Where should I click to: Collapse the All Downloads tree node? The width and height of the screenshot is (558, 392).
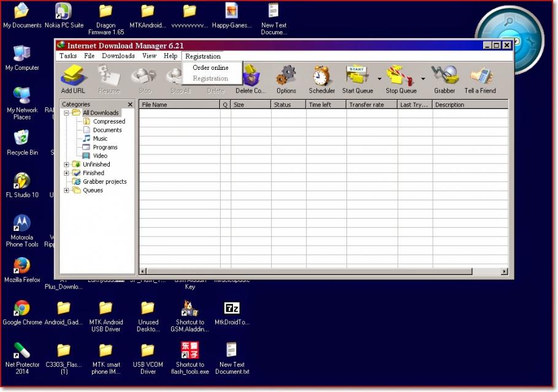coord(67,113)
